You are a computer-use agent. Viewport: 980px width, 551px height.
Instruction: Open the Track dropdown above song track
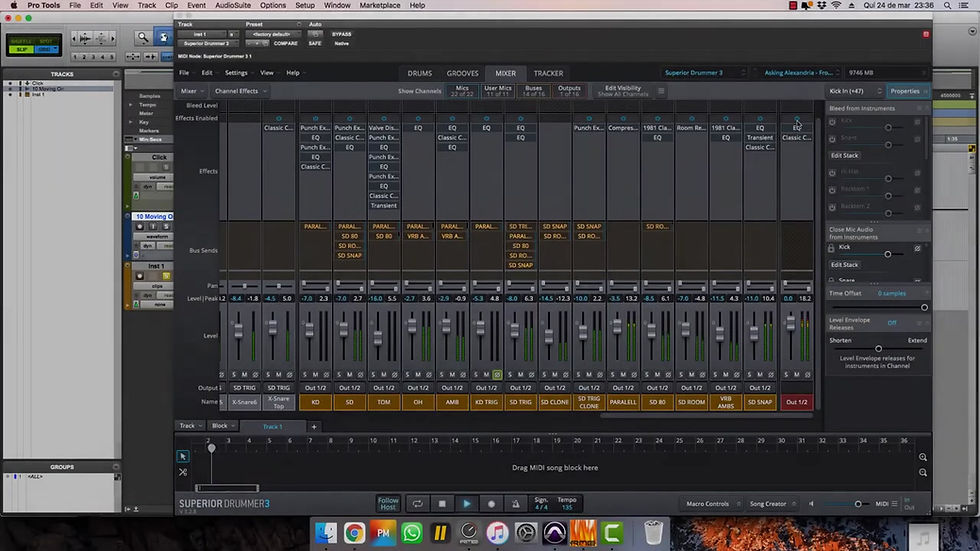click(x=190, y=426)
